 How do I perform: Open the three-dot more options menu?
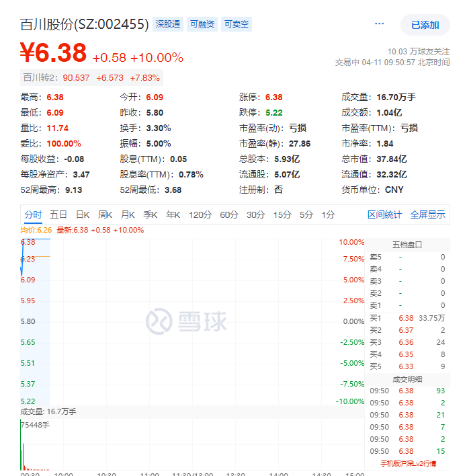[x=379, y=24]
